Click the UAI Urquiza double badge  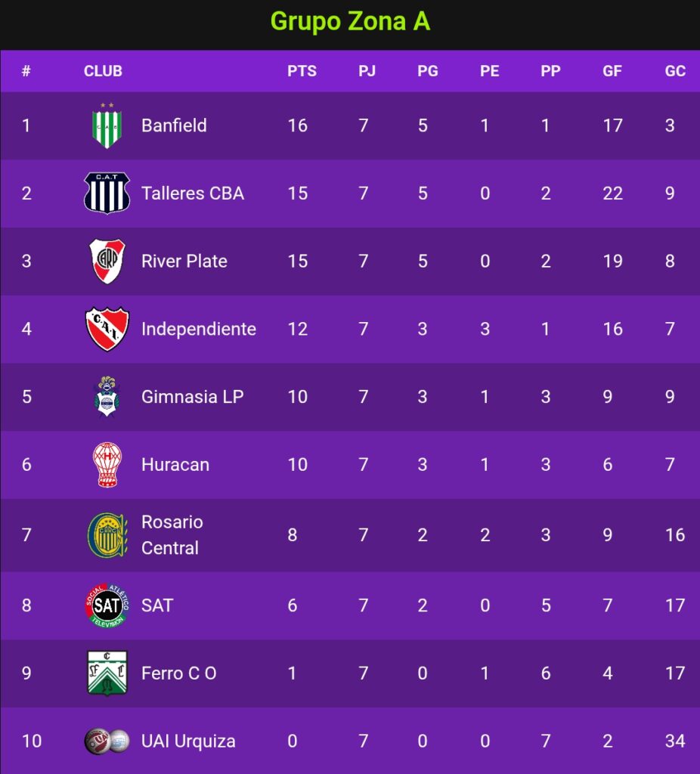[107, 741]
